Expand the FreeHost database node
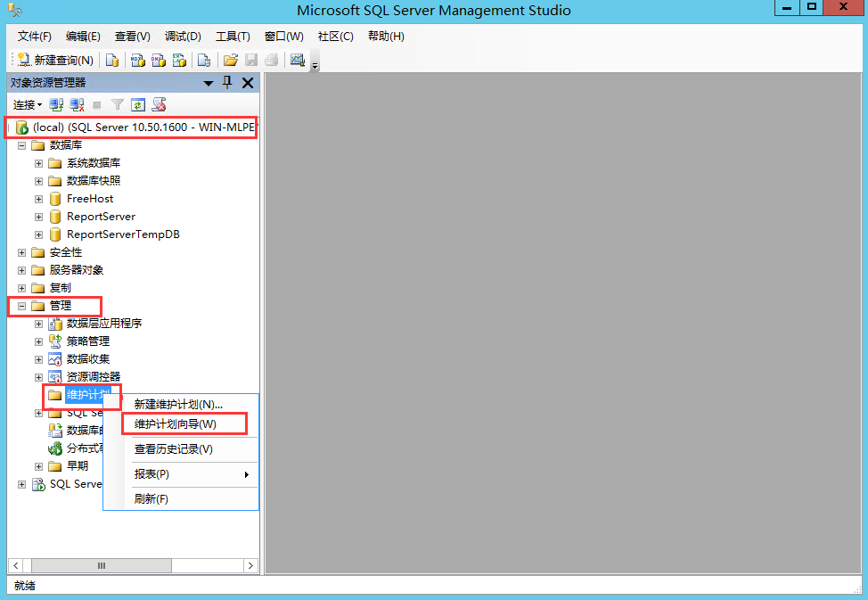 (38, 199)
